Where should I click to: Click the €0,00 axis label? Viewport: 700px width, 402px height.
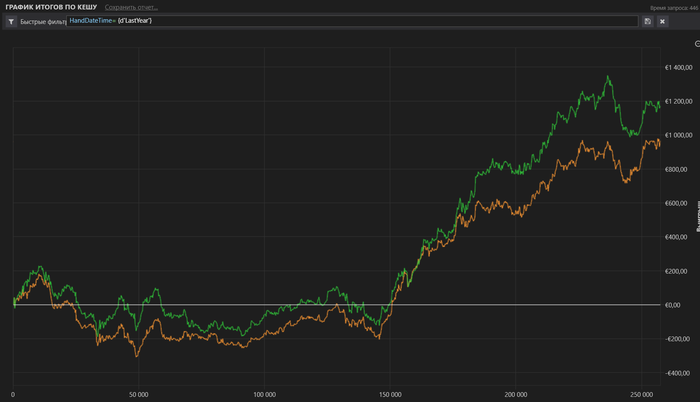pyautogui.click(x=673, y=305)
